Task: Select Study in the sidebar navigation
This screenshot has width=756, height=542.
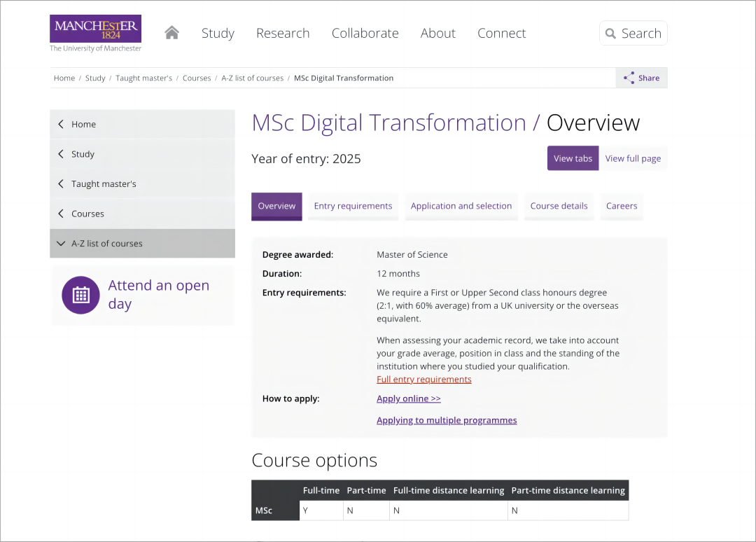Action: click(x=142, y=154)
